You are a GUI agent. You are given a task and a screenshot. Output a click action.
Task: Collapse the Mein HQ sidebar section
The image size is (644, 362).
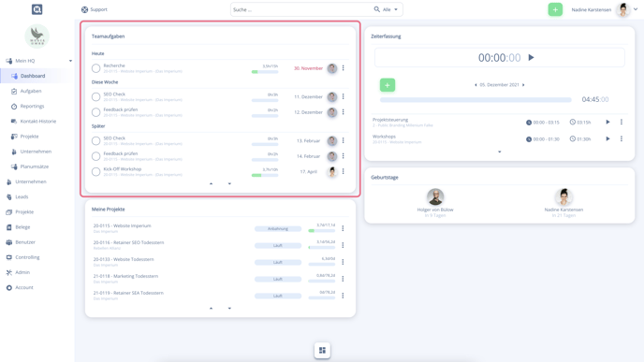pyautogui.click(x=70, y=61)
